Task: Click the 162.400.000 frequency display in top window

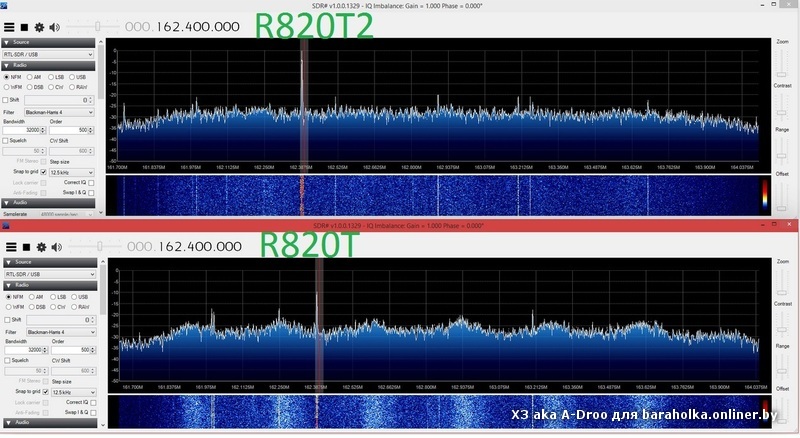Action: 182,27
